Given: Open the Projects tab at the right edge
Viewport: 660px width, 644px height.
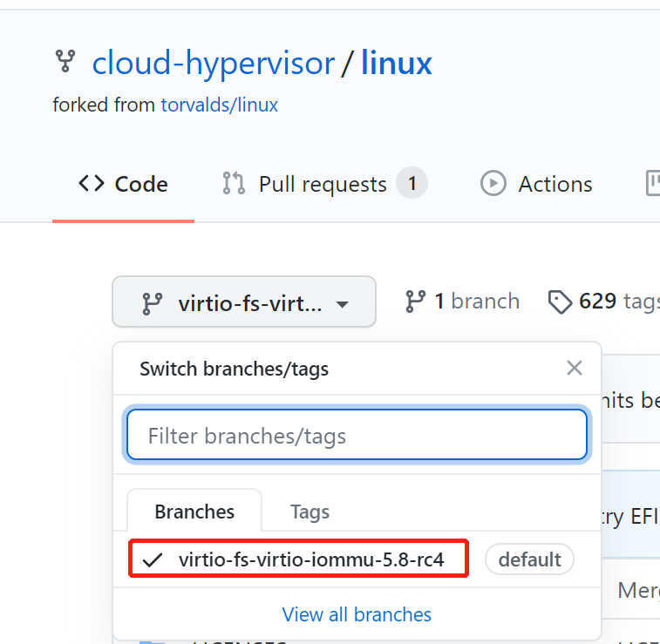Looking at the screenshot, I should point(653,183).
